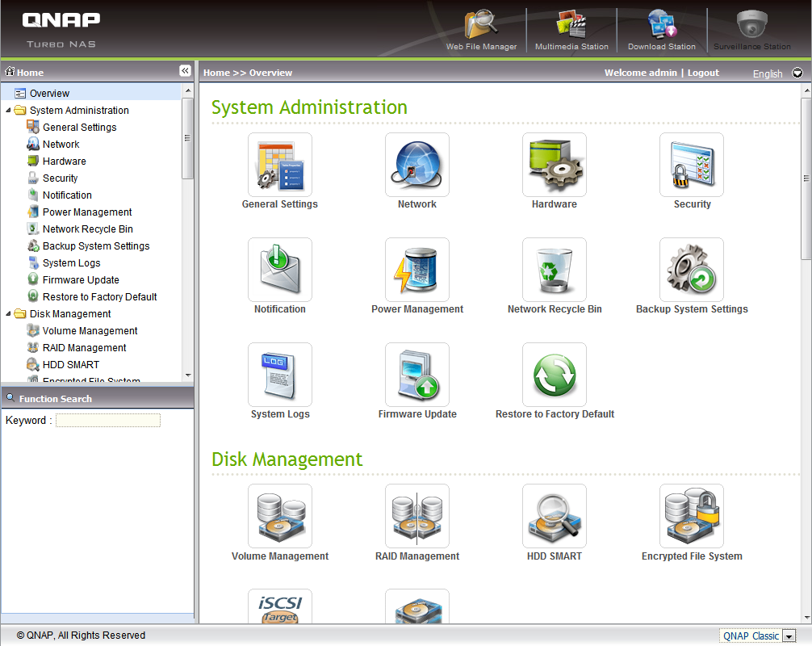812x646 pixels.
Task: Click the Restore to Factory Default label
Action: (x=555, y=414)
